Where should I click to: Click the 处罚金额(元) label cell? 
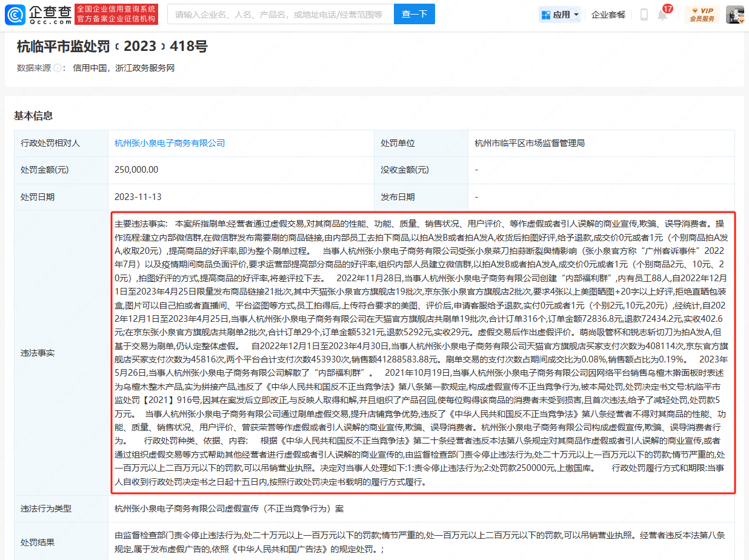point(61,170)
